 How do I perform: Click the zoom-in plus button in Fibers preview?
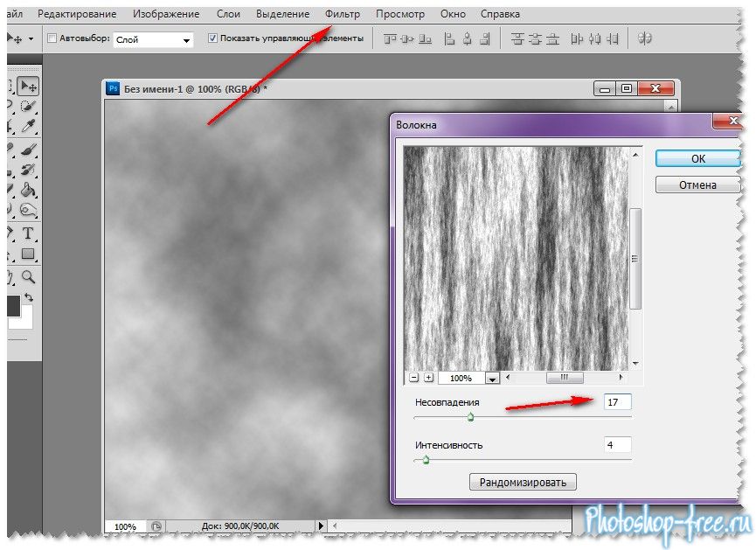428,378
